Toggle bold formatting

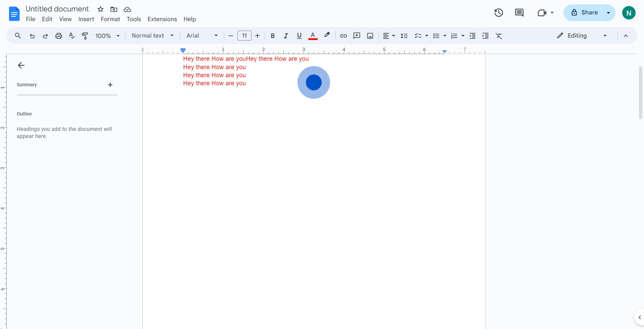[x=273, y=36]
